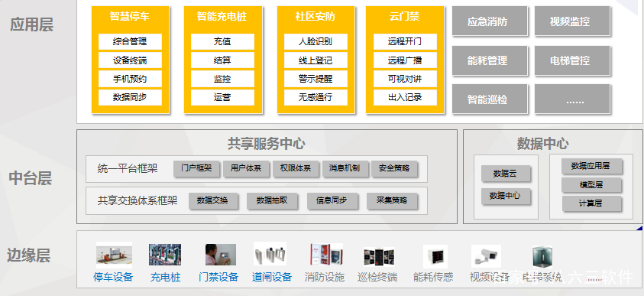The height and width of the screenshot is (296, 644).
Task: Open the 道闸设备 link label
Action: pos(272,277)
